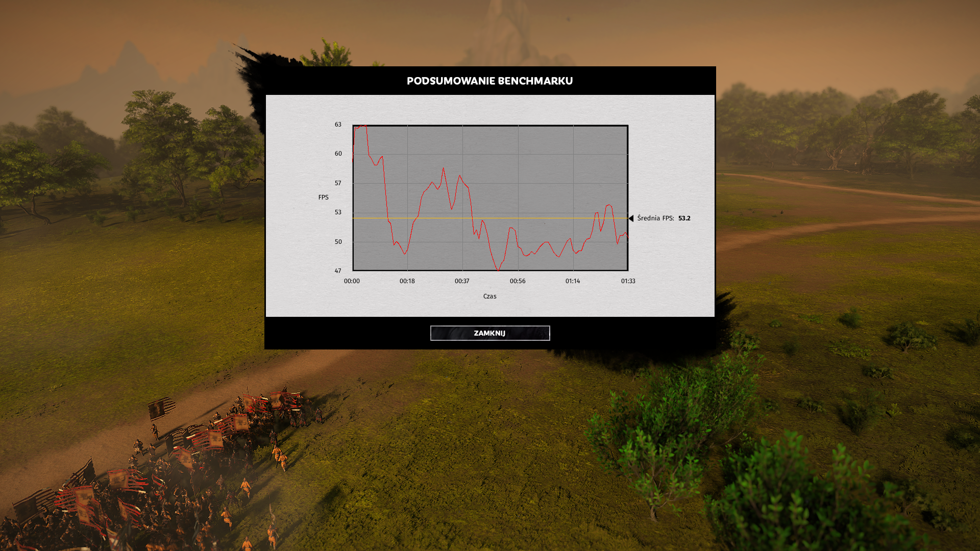The image size is (980, 551).
Task: Click the Czas horizontal axis title
Action: point(489,296)
